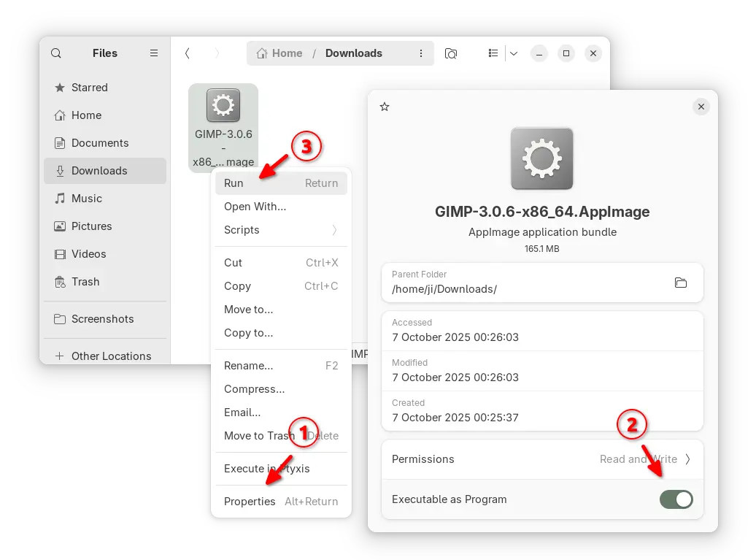The image size is (756, 560).
Task: Close the properties dialog
Action: [x=701, y=107]
